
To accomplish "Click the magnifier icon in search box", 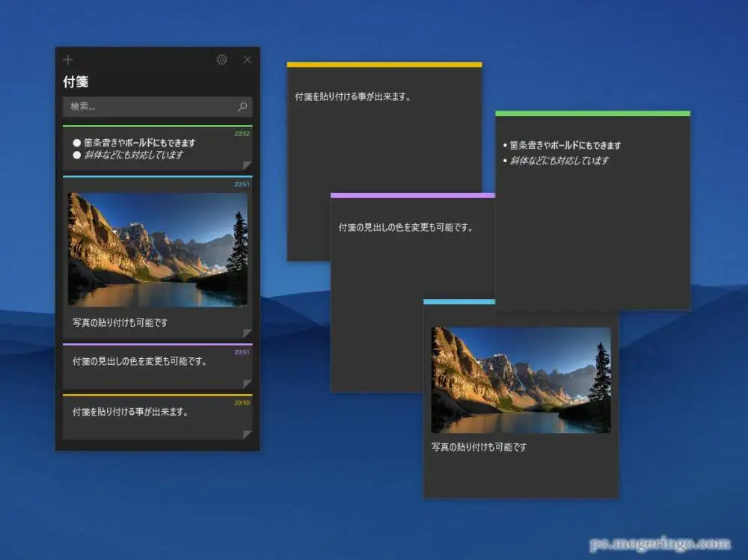I will coord(242,107).
